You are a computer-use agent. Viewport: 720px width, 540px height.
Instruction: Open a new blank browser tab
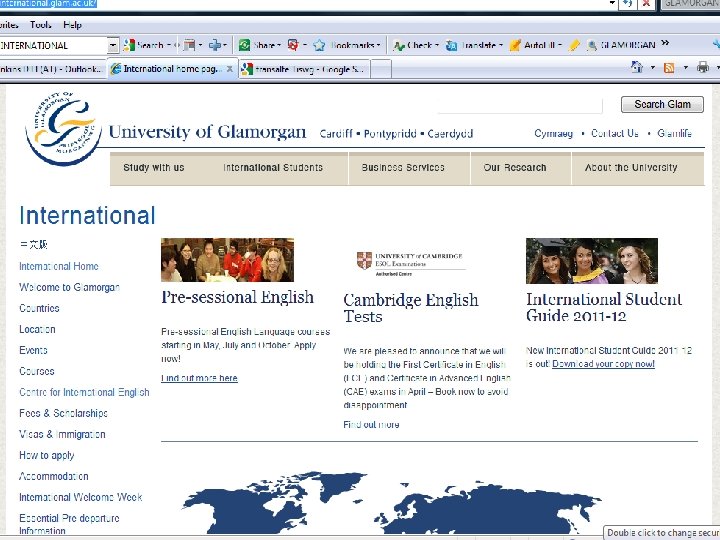381,70
